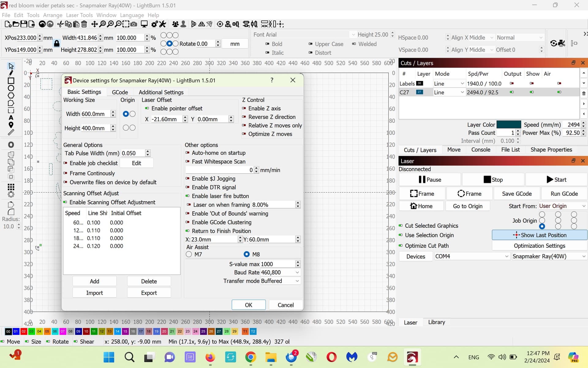Image resolution: width=588 pixels, height=368 pixels.
Task: Click OK in Device settings dialog
Action: pos(248,305)
